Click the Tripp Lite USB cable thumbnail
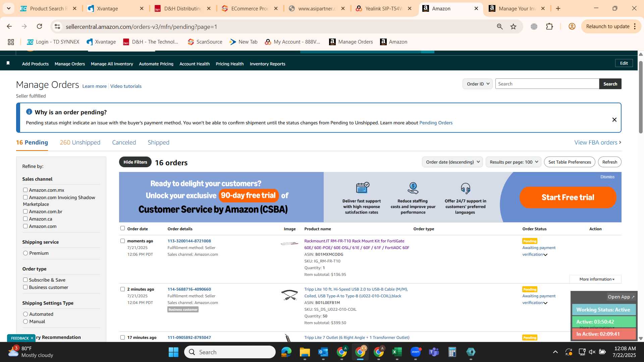The image size is (644, 362). coord(289,295)
